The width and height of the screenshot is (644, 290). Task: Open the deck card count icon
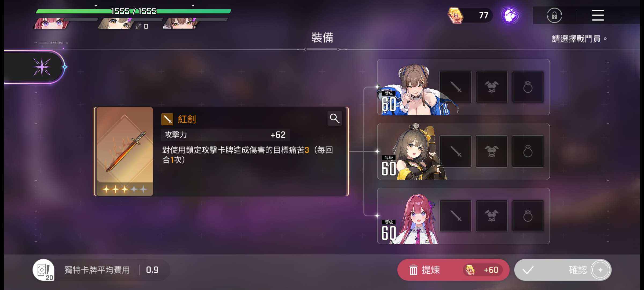click(44, 270)
